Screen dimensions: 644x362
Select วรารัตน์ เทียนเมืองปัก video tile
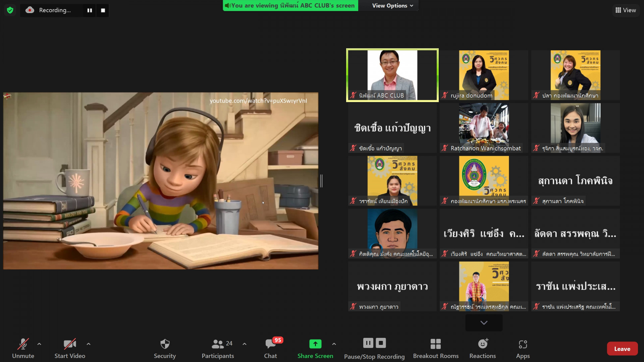(x=392, y=181)
